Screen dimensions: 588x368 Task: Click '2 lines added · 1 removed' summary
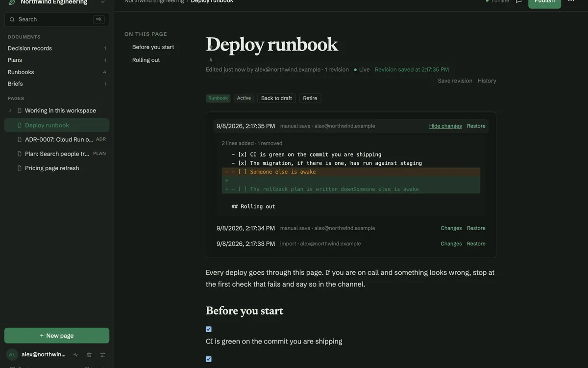pyautogui.click(x=252, y=143)
